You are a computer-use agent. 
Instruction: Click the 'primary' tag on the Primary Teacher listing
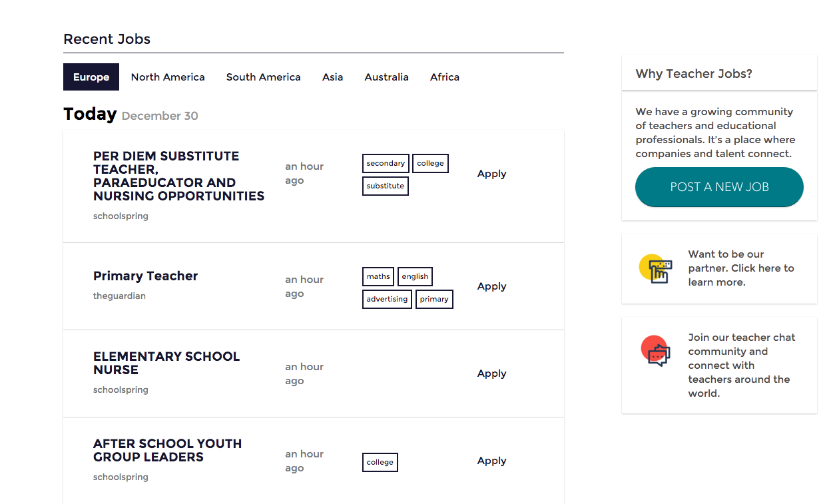434,299
